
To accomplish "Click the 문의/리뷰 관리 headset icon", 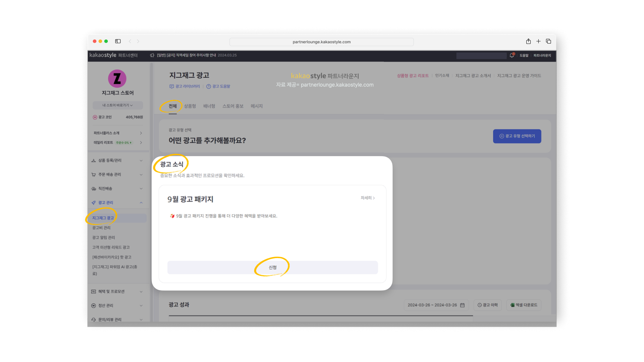I will (x=94, y=320).
